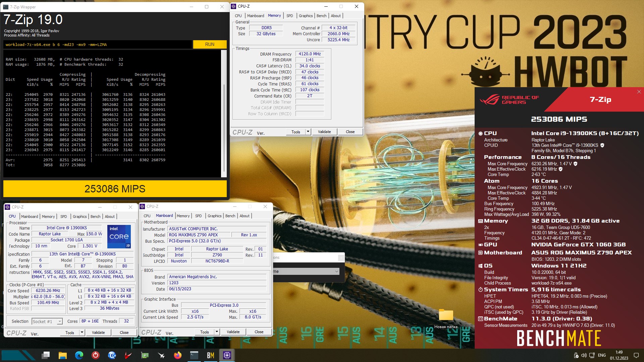Screen dimensions: 644x362
Task: Open Task View in the taskbar
Action: pyautogui.click(x=46, y=355)
